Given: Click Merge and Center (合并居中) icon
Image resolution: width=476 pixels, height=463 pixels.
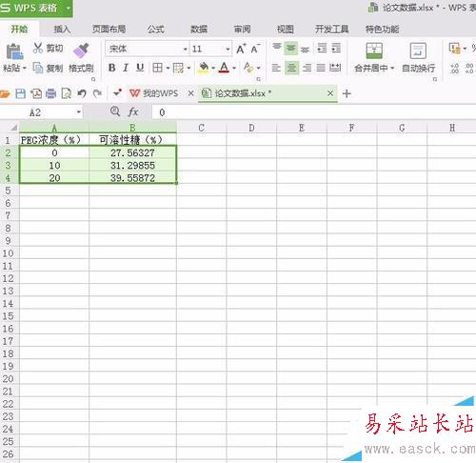Looking at the screenshot, I should [374, 50].
